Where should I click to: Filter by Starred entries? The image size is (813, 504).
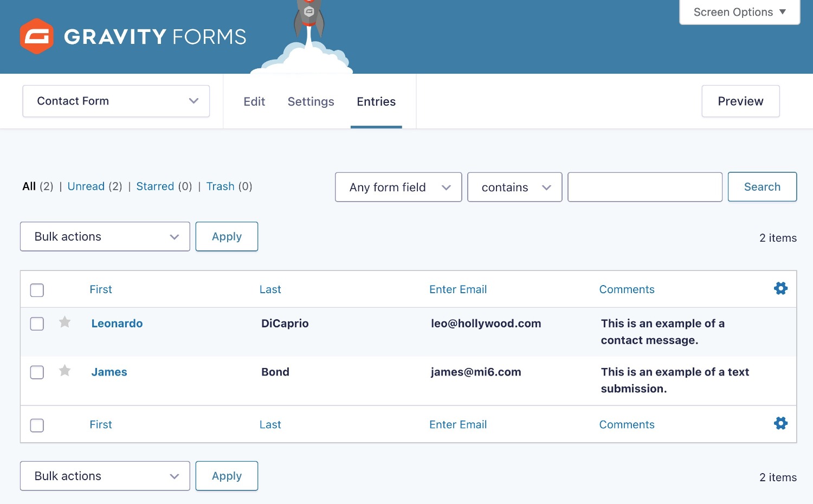(x=155, y=186)
